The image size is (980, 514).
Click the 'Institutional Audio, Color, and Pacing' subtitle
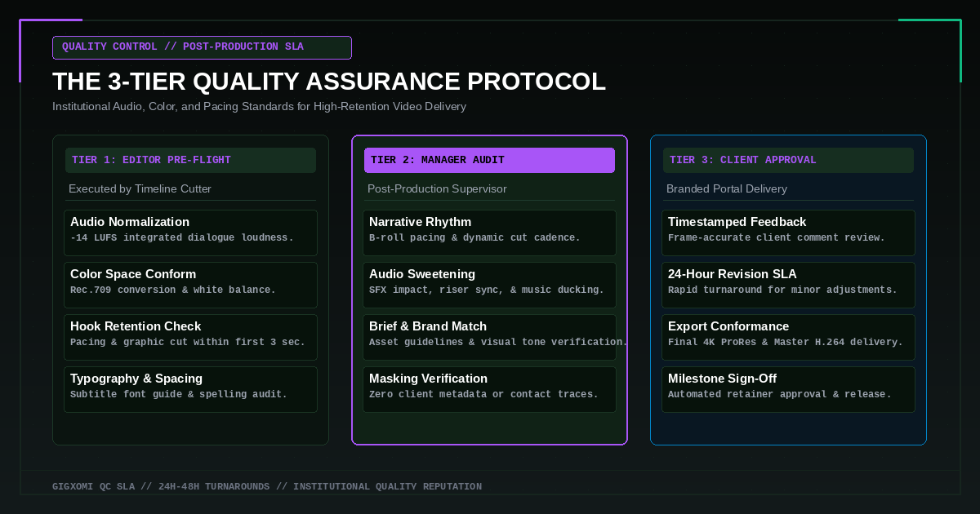259,107
